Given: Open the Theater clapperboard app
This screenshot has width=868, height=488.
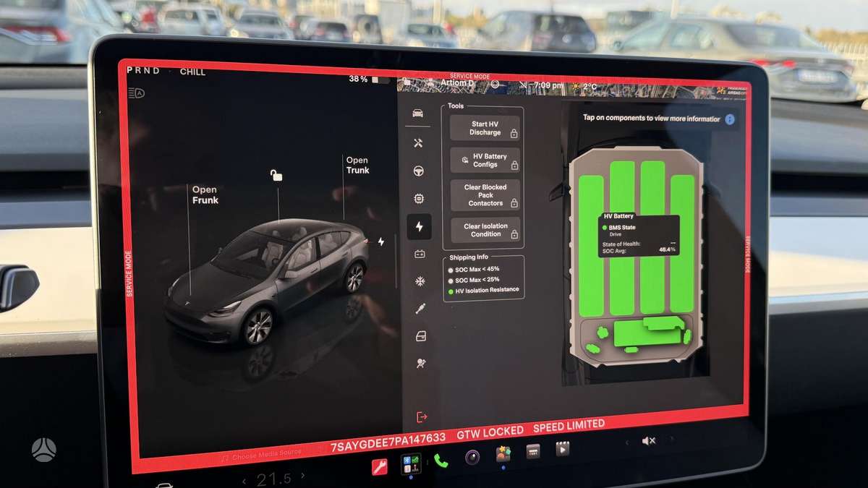Looking at the screenshot, I should (562, 448).
